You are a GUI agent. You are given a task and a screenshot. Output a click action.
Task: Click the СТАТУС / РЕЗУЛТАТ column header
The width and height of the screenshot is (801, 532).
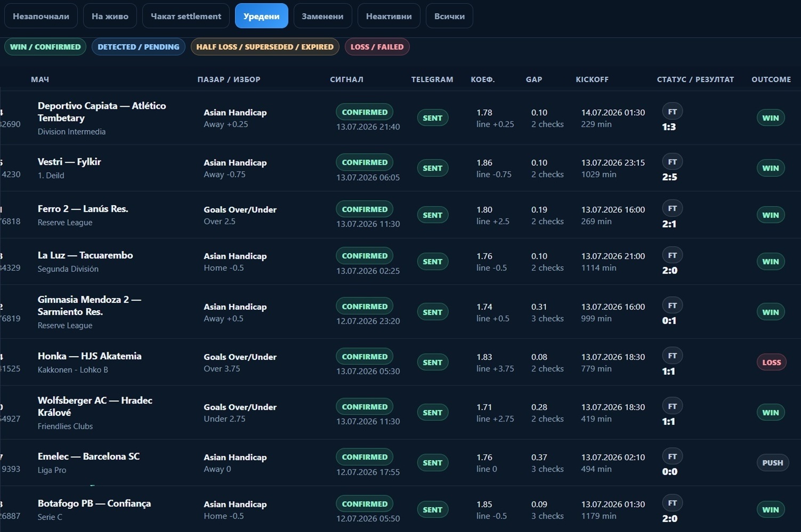pos(695,79)
